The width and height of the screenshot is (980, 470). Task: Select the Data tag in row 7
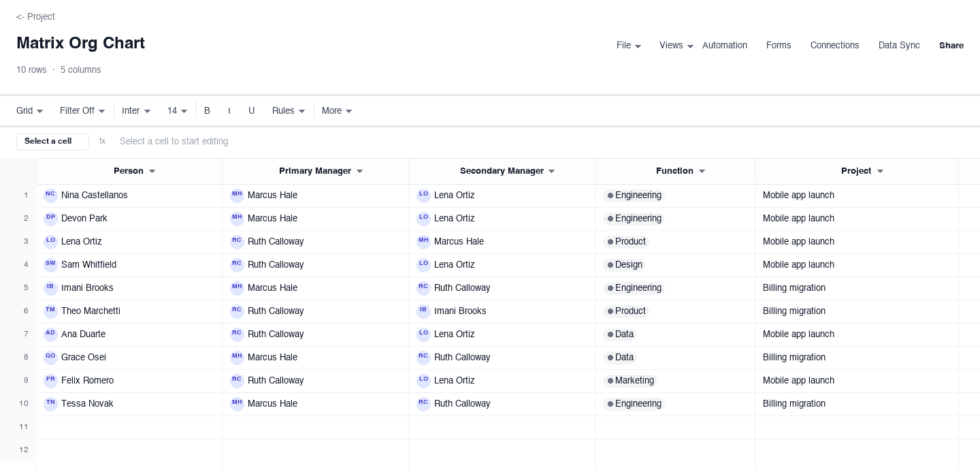pos(620,334)
